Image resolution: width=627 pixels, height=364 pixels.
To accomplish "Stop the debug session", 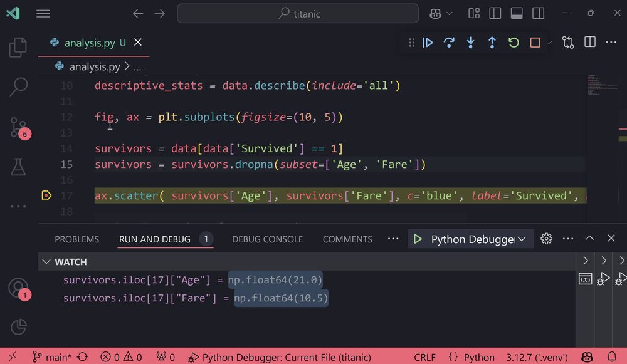I will 535,43.
